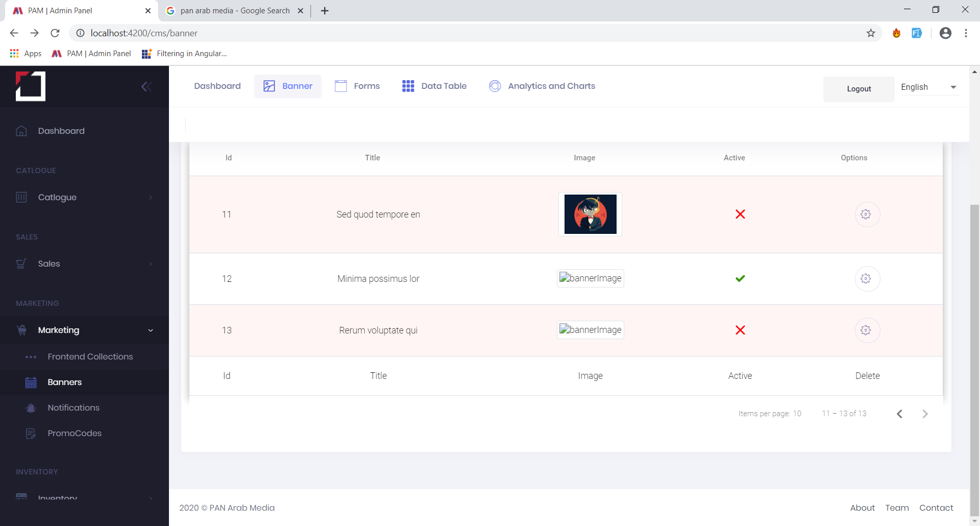Click the page vertical scrollbar
980x526 pixels.
click(974, 357)
